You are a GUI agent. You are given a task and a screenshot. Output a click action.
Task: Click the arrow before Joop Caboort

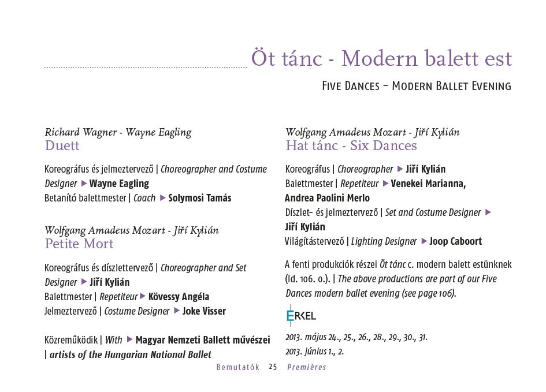pyautogui.click(x=424, y=241)
